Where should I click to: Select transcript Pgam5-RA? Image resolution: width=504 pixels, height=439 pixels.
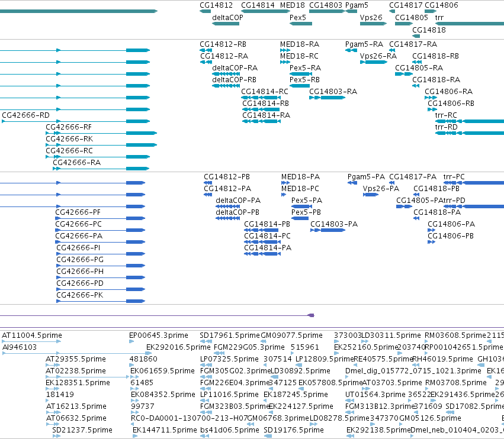click(x=364, y=44)
